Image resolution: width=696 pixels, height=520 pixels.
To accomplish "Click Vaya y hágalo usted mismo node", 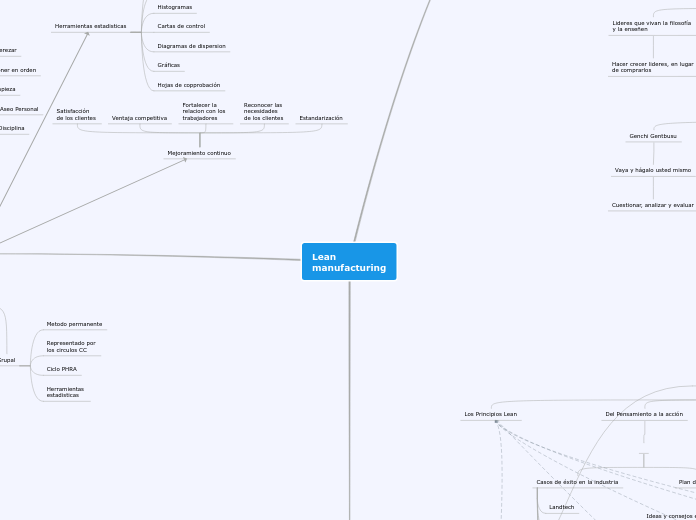I will [x=652, y=170].
